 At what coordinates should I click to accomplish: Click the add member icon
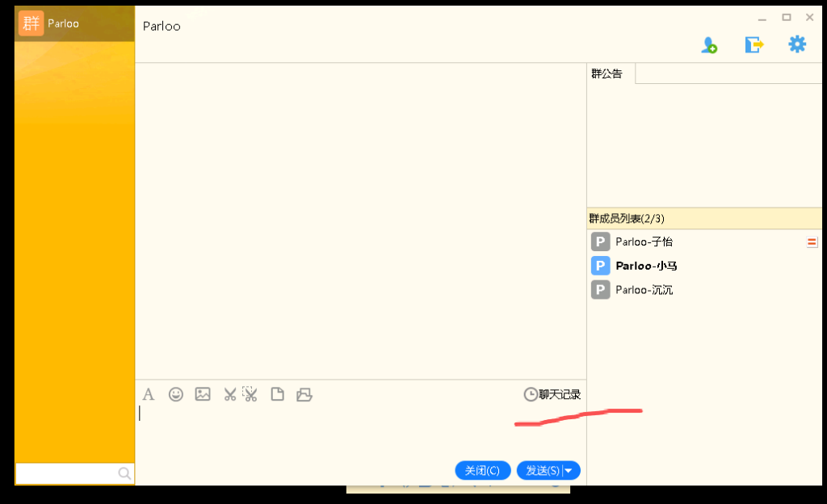(709, 45)
